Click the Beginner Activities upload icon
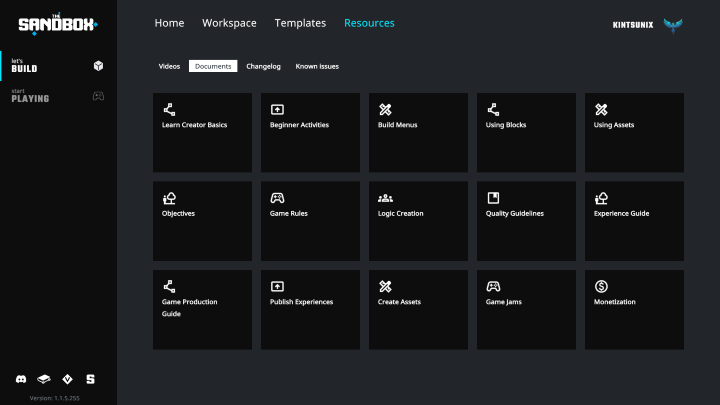 click(x=277, y=109)
